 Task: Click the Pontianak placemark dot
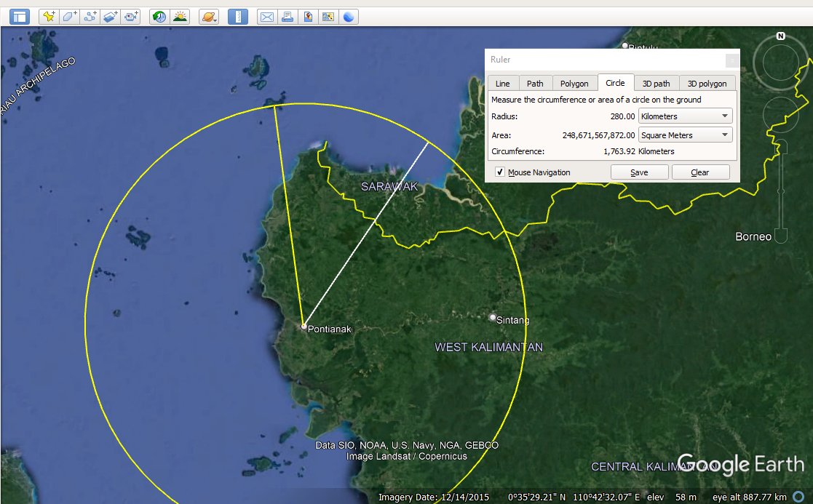point(304,327)
